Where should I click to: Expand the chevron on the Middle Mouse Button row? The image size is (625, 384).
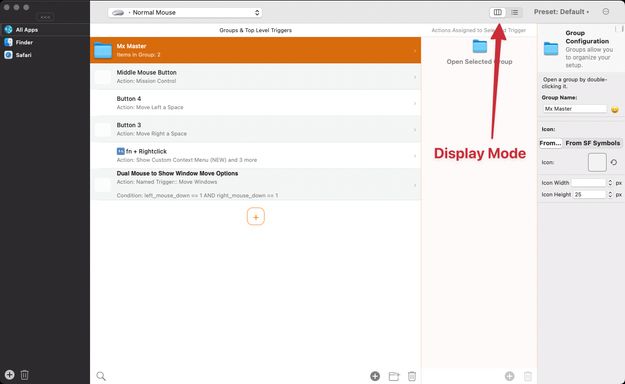pos(415,77)
